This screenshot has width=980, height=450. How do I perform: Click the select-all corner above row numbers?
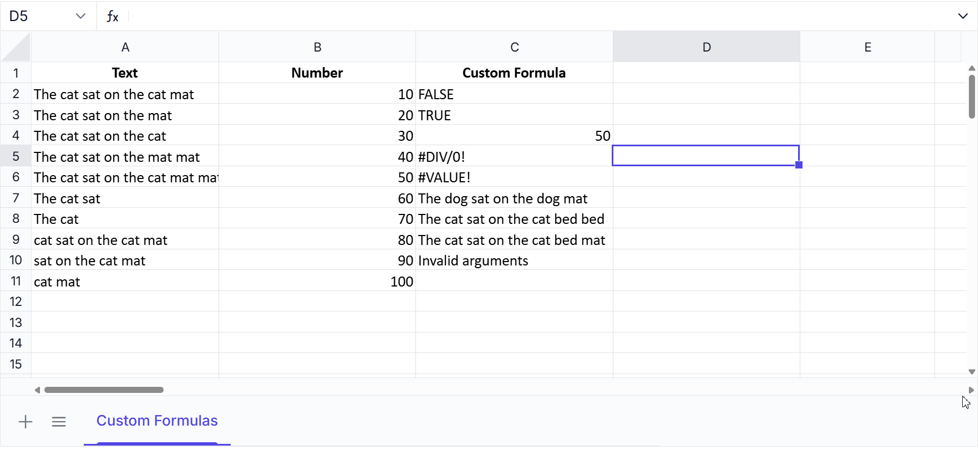16,47
